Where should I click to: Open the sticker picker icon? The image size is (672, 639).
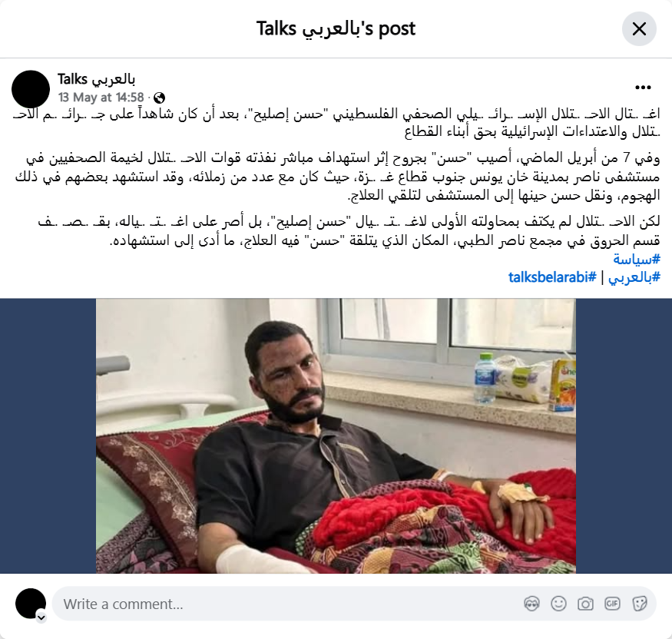click(639, 604)
